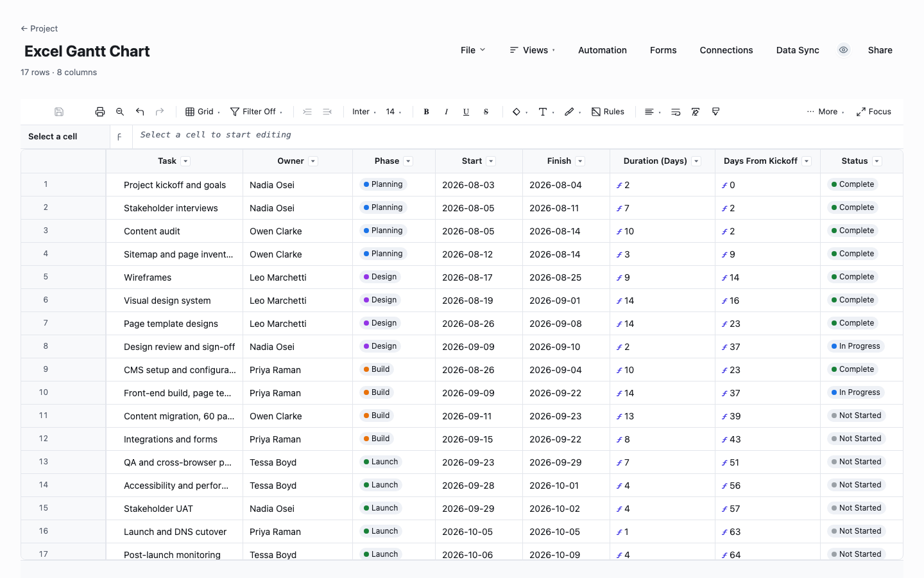Open the Inter font dropdown

[x=364, y=112]
